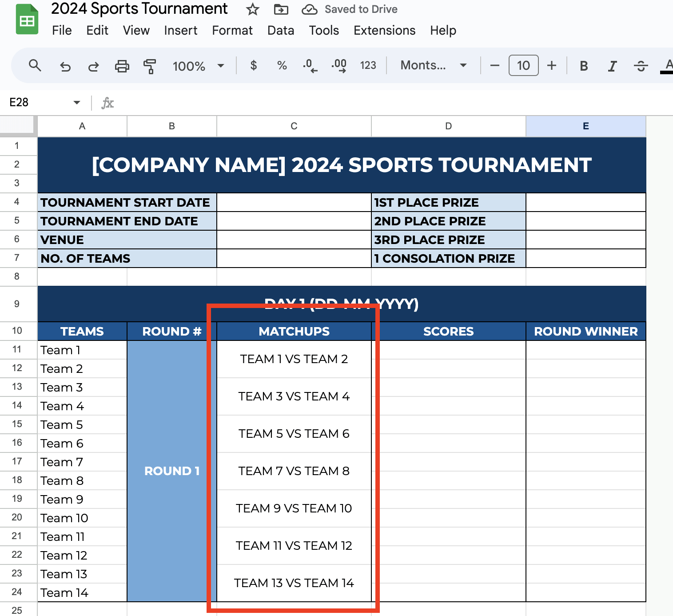Undo the last action
673x616 pixels.
point(65,66)
